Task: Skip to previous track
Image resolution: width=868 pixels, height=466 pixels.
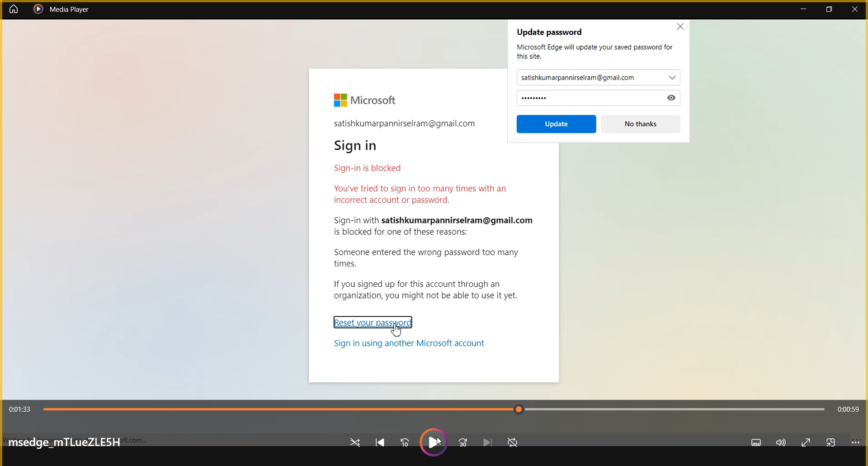Action: [380, 442]
